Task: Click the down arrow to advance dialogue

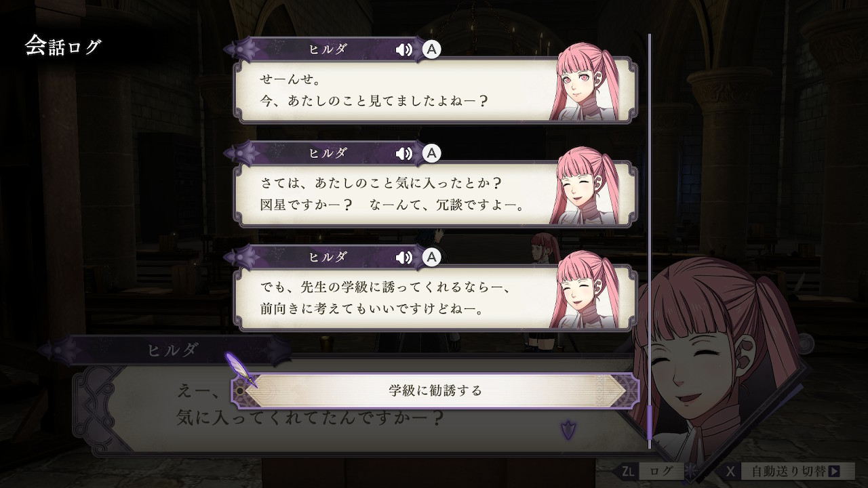Action: coord(568,428)
